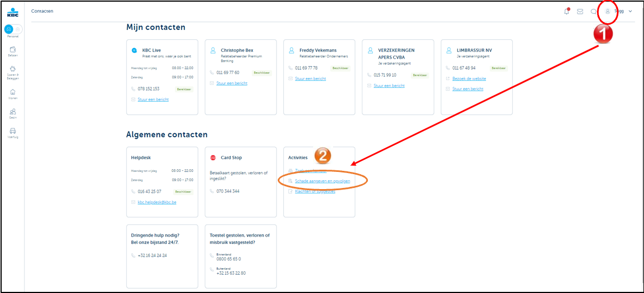Click Christophe Bex phone 011 69 77 60
This screenshot has width=644, height=293.
(228, 72)
